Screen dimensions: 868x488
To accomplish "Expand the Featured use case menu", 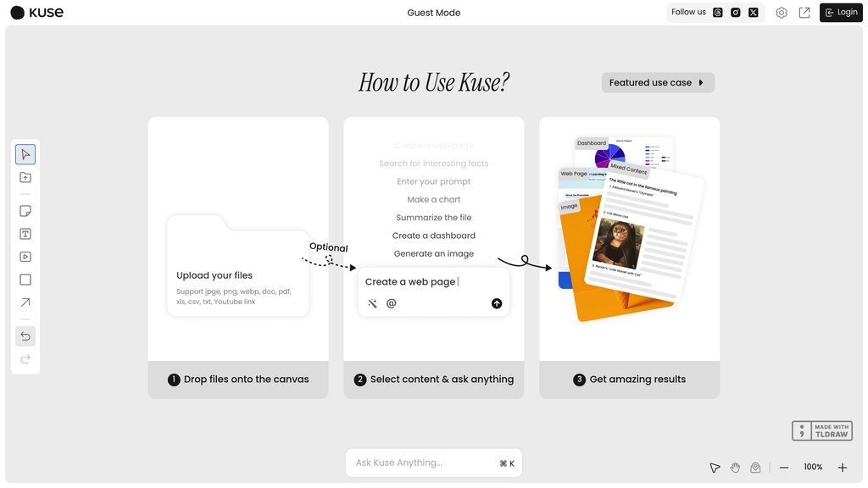I will point(658,82).
